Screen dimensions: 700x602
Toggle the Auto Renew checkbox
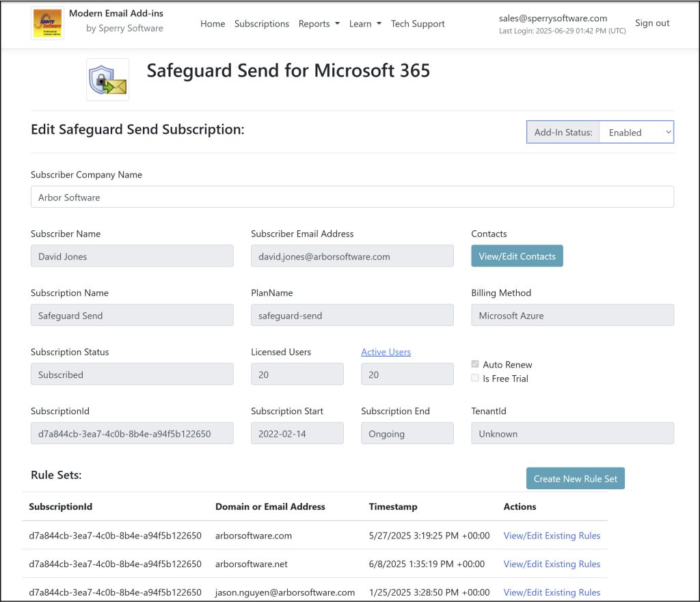[x=475, y=364]
